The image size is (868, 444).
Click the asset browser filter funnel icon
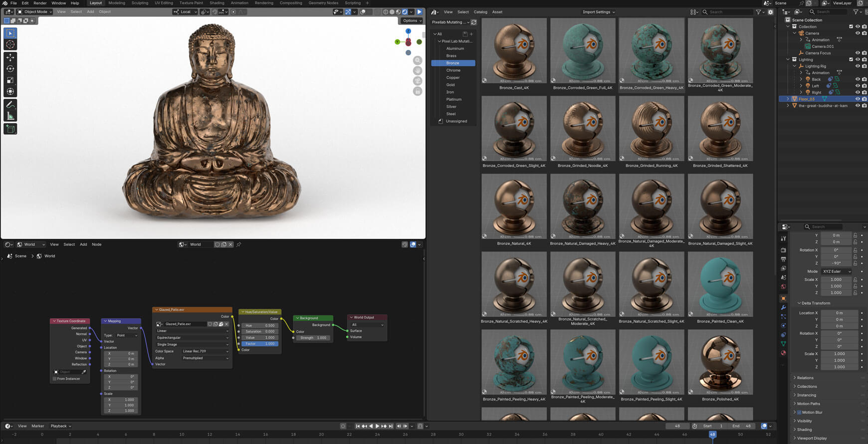tap(758, 12)
